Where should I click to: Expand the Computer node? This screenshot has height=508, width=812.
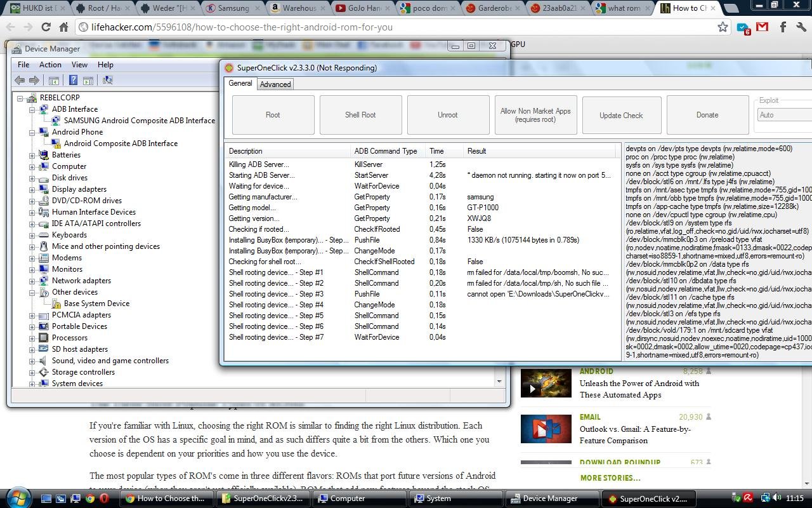pos(32,166)
